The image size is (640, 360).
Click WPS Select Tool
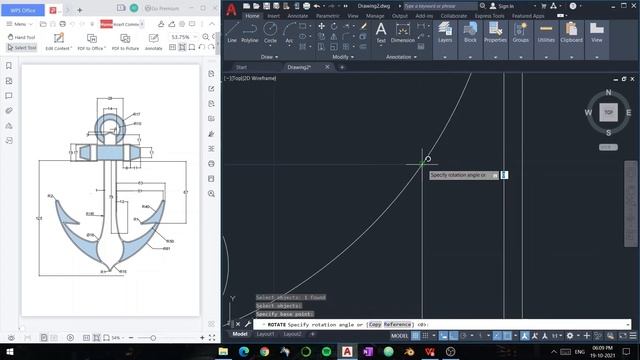(21, 47)
